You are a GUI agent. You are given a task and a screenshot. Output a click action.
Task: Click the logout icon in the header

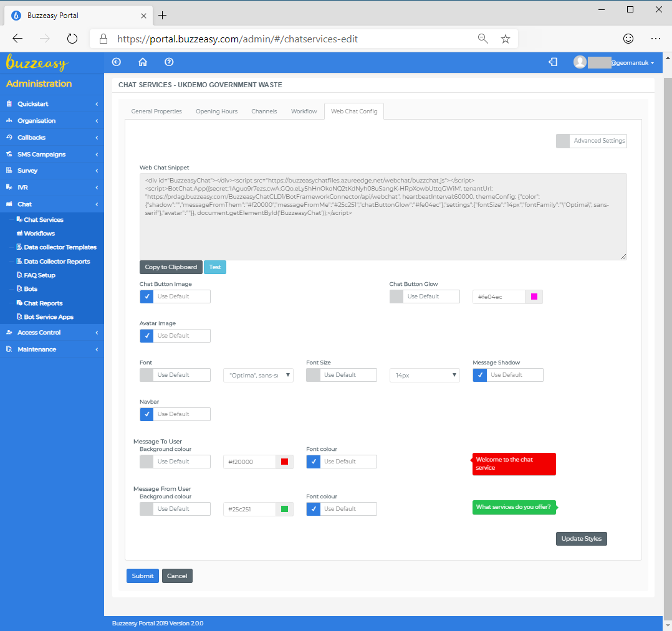click(553, 62)
